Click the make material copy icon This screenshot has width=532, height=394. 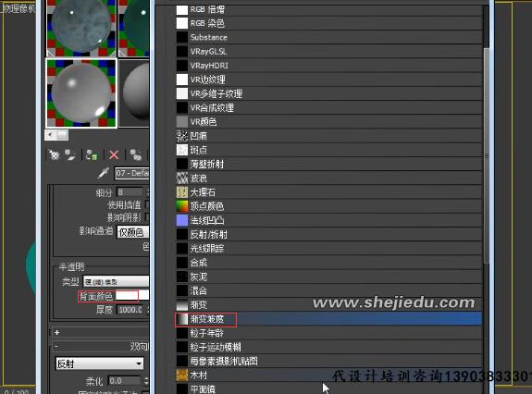tap(136, 155)
